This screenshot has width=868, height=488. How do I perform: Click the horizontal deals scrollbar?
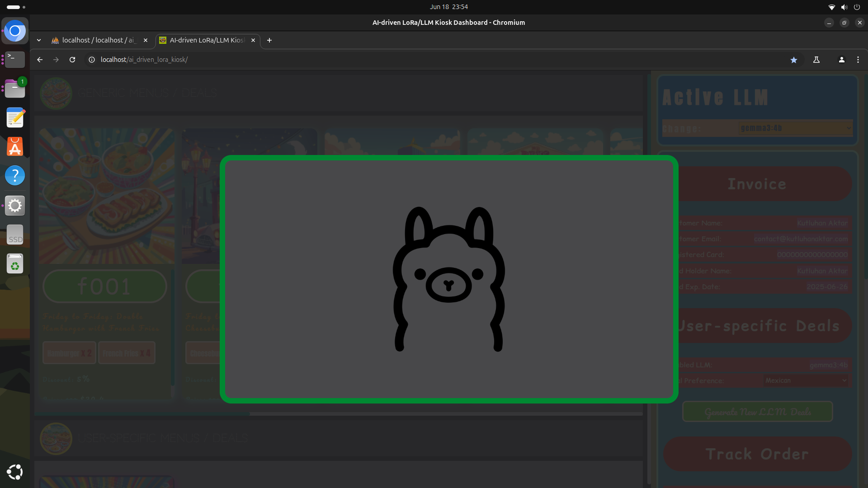[x=142, y=413]
